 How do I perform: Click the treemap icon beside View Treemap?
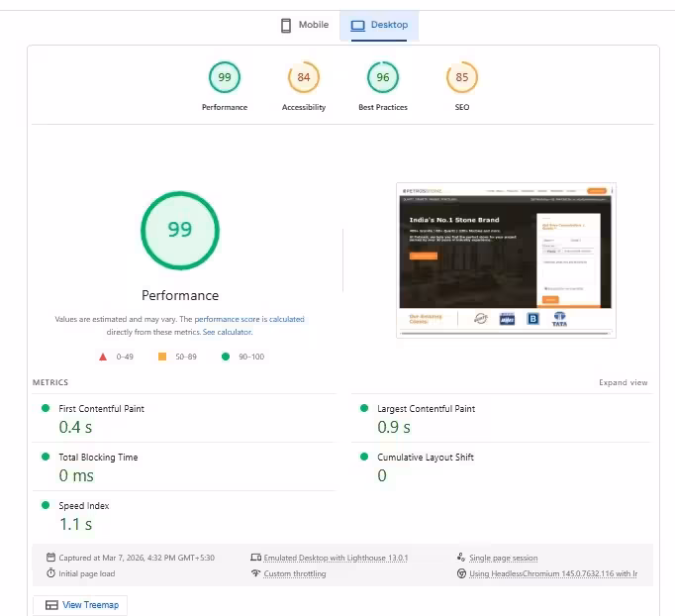[x=51, y=605]
